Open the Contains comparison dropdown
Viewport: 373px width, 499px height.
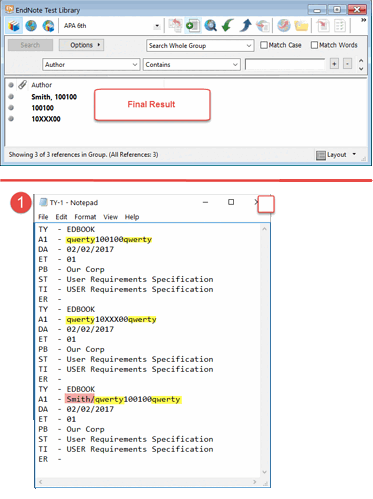pyautogui.click(x=192, y=65)
